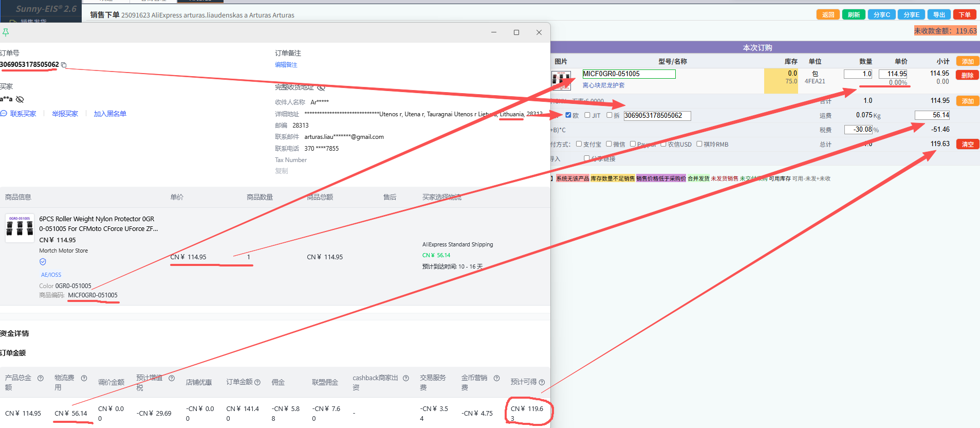Enable the JIT checkbox
This screenshot has width=980, height=428.
(587, 115)
